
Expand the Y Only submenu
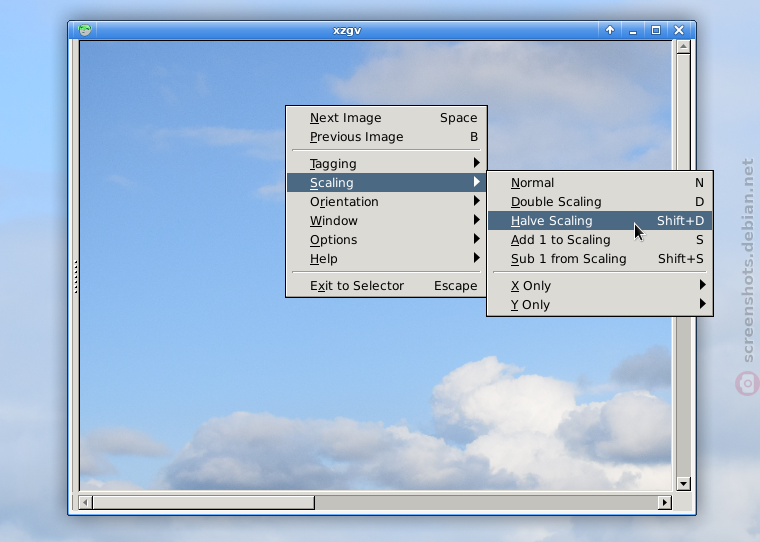[600, 304]
